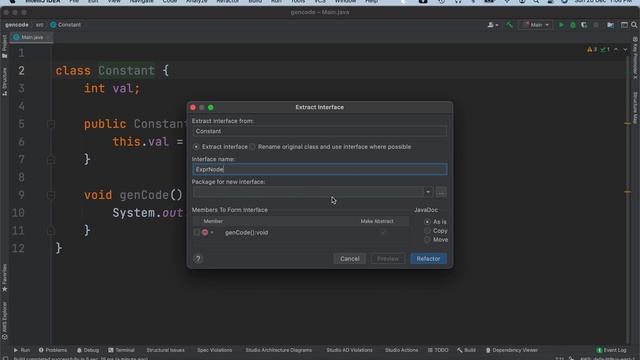Click the src breadcrumb in navigation bar
Image resolution: width=640 pixels, height=360 pixels.
[39, 25]
